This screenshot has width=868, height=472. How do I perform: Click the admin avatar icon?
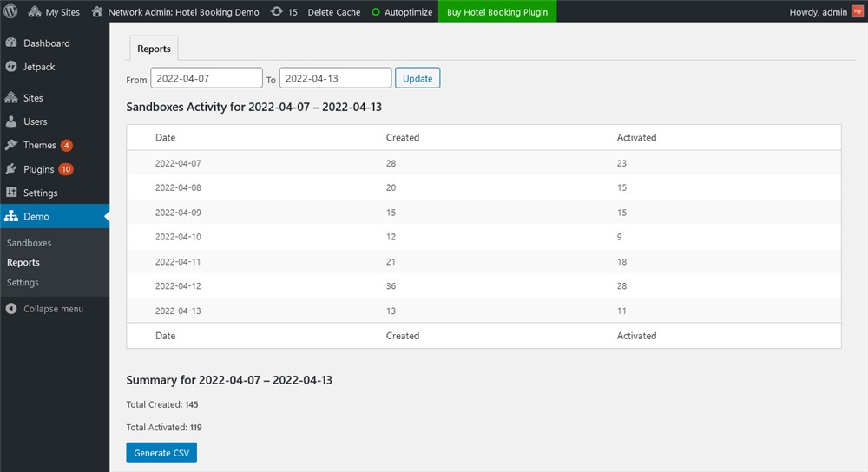pos(857,11)
